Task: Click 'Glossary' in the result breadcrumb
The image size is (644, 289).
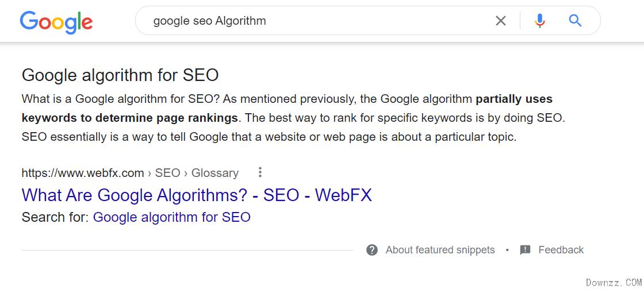Action: [x=215, y=173]
